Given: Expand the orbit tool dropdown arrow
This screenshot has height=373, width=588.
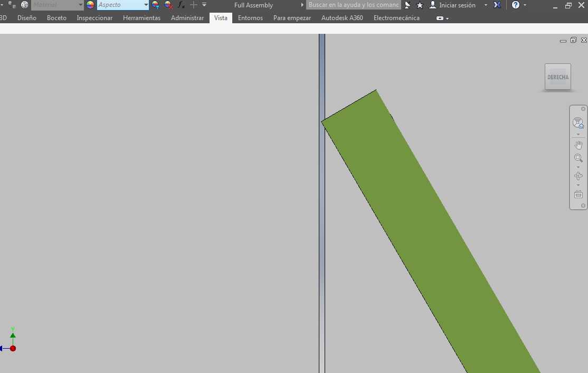Looking at the screenshot, I should pos(578,185).
